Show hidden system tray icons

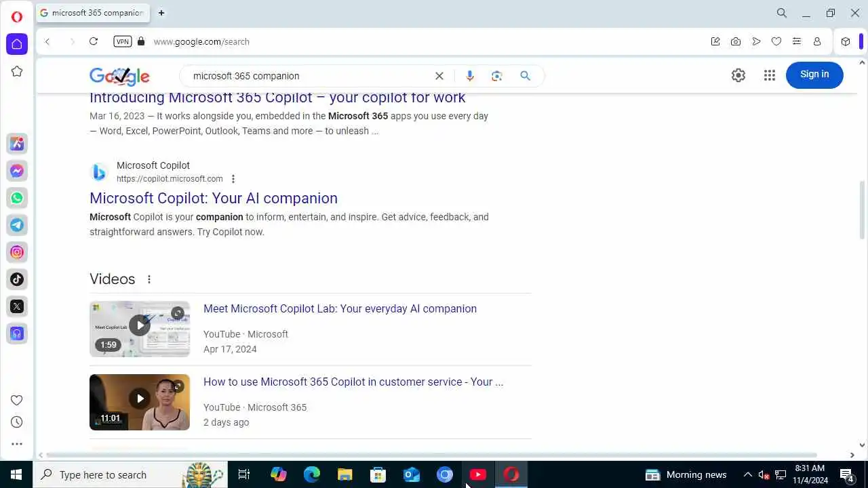(x=748, y=474)
